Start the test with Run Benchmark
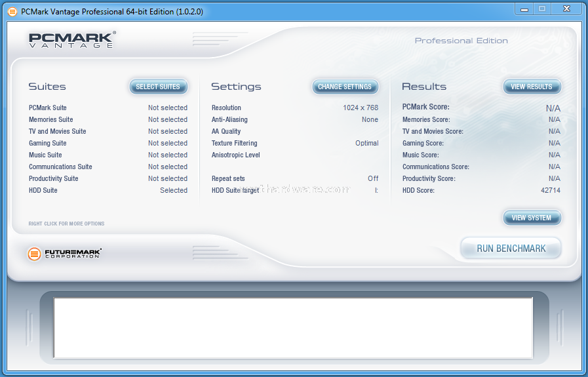Image resolution: width=588 pixels, height=377 pixels. [x=511, y=248]
